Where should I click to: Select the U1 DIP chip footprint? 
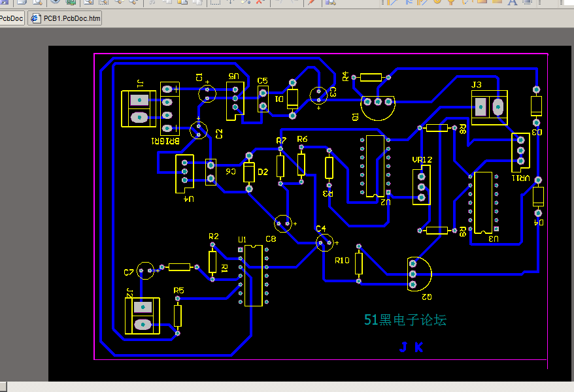click(x=253, y=276)
